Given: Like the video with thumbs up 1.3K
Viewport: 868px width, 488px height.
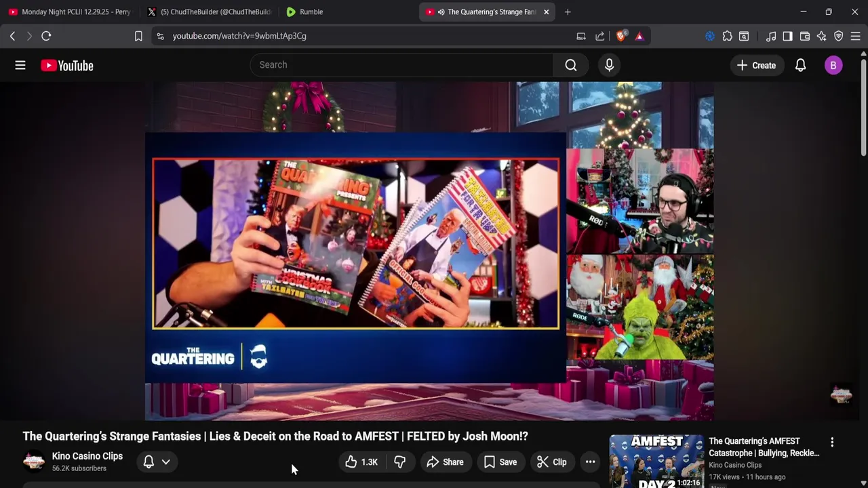Looking at the screenshot, I should [361, 462].
